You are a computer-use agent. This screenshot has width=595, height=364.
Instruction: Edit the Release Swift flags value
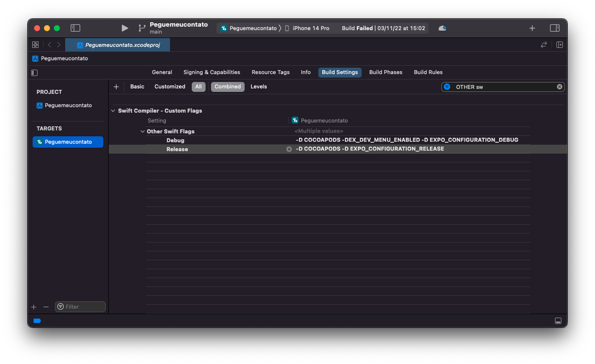tap(370, 149)
